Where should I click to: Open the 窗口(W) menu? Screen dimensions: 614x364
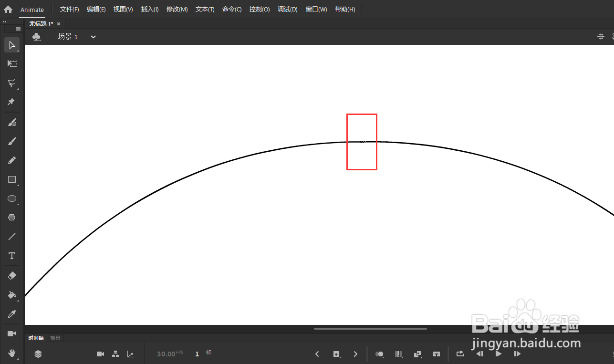click(316, 10)
